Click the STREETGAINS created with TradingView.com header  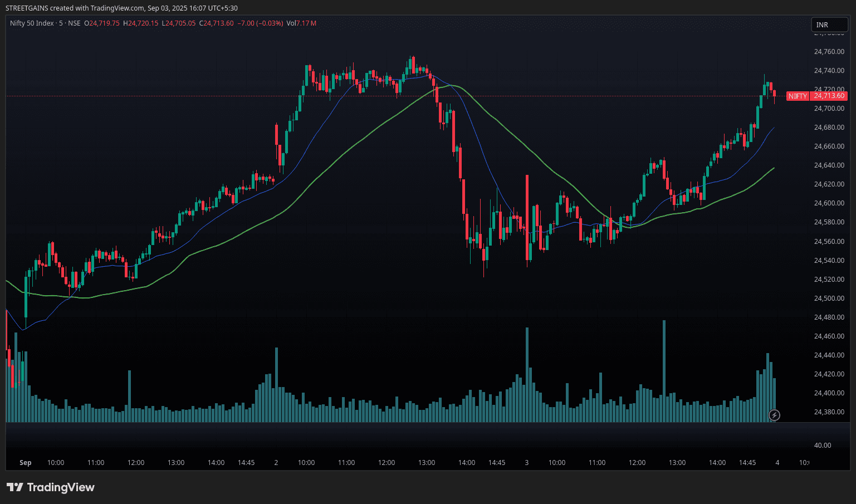(x=121, y=8)
